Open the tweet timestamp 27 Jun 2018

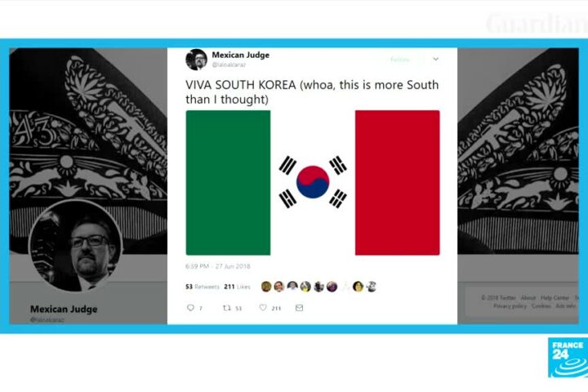coord(217,266)
